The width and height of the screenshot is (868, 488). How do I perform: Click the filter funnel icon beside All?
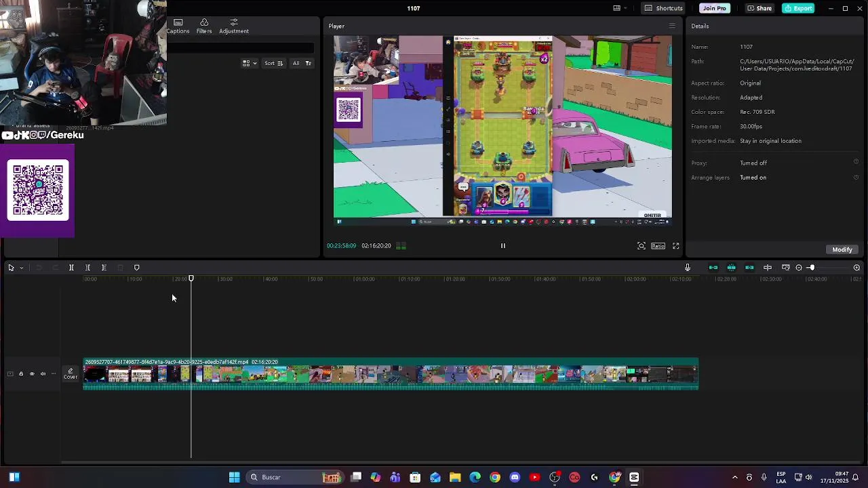coord(308,63)
